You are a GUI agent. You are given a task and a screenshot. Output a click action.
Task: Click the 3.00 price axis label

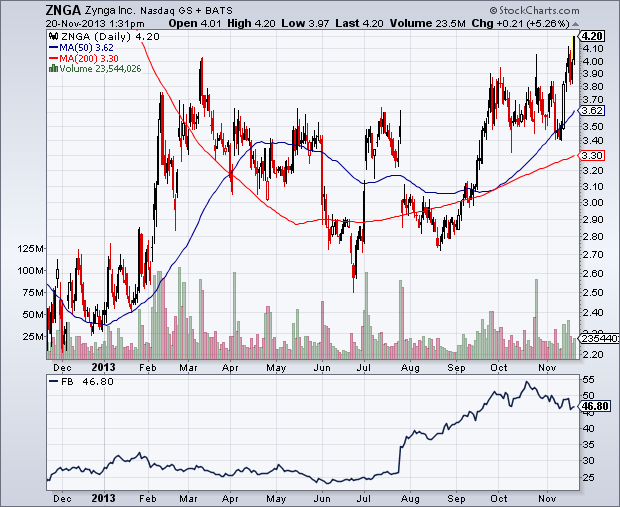593,203
